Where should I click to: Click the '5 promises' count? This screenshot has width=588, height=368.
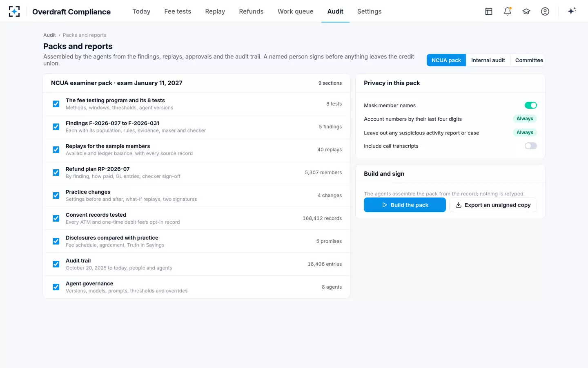[329, 241]
